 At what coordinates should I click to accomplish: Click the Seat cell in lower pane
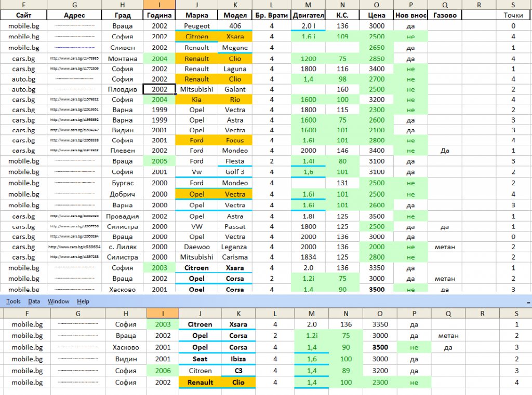click(200, 359)
